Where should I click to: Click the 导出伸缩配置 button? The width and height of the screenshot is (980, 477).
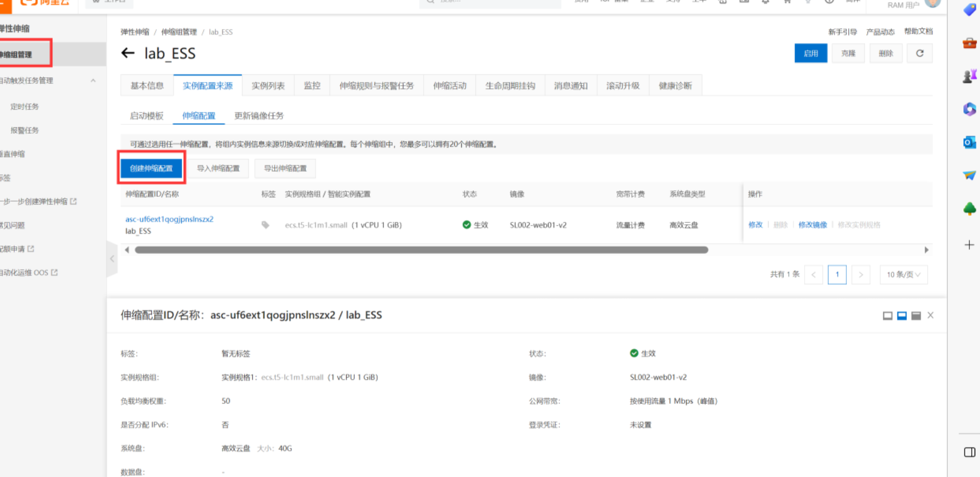(x=285, y=168)
